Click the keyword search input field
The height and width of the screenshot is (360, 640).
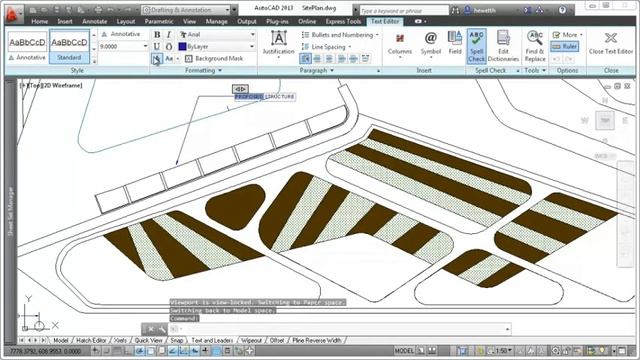[x=403, y=11]
